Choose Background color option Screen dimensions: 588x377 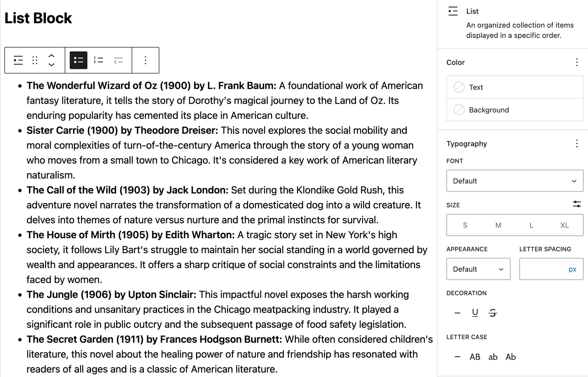click(x=515, y=110)
